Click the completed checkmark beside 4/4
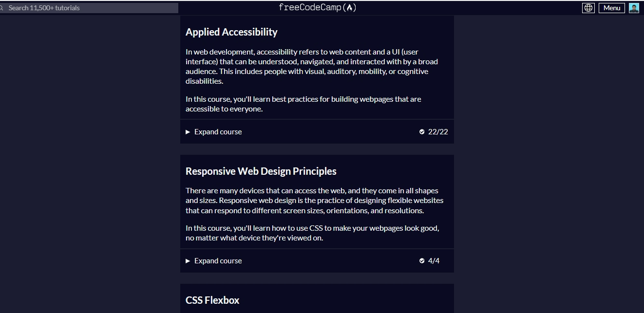The image size is (644, 313). [x=422, y=261]
